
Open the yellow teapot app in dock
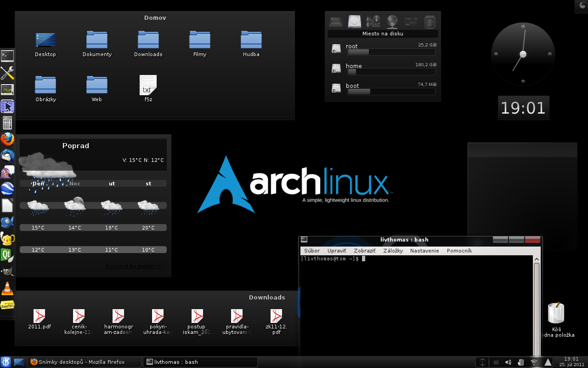tap(7, 239)
